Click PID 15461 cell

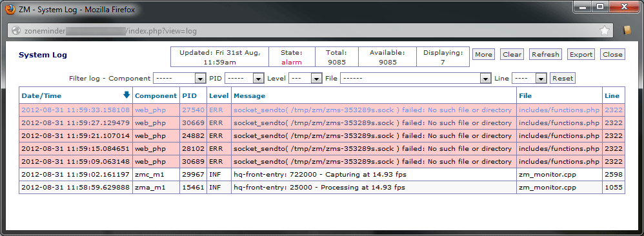[x=193, y=187]
